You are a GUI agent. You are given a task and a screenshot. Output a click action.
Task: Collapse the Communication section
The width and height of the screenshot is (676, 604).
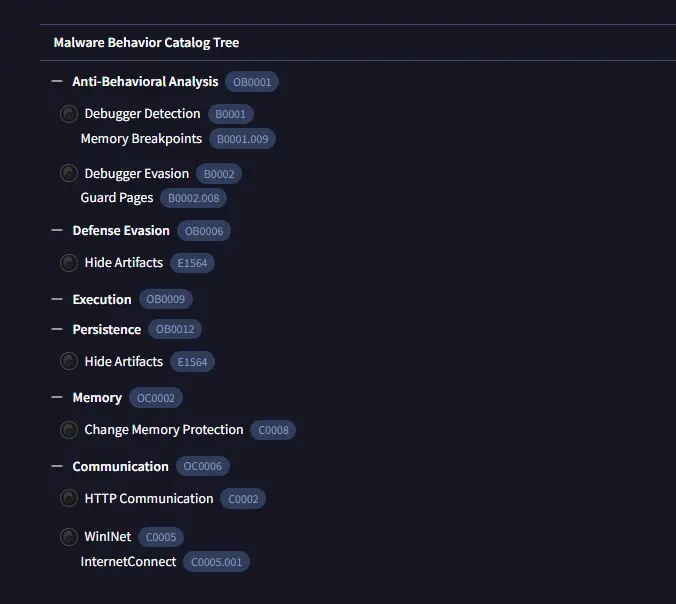coord(57,466)
